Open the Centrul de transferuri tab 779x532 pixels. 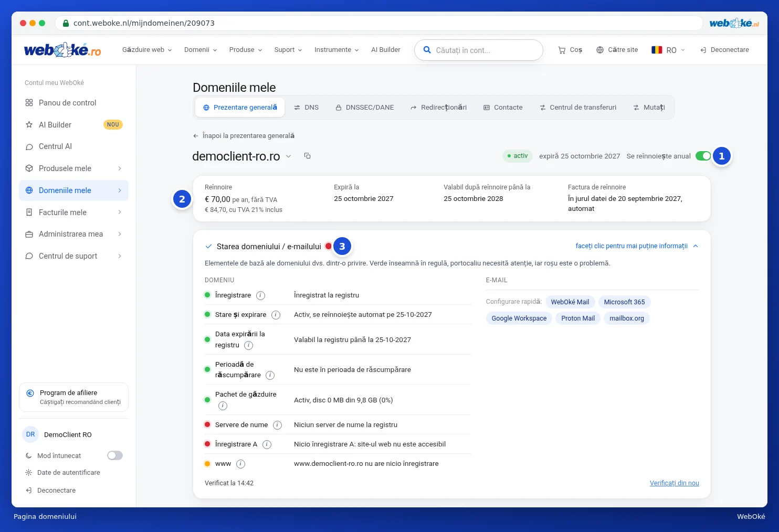(578, 108)
